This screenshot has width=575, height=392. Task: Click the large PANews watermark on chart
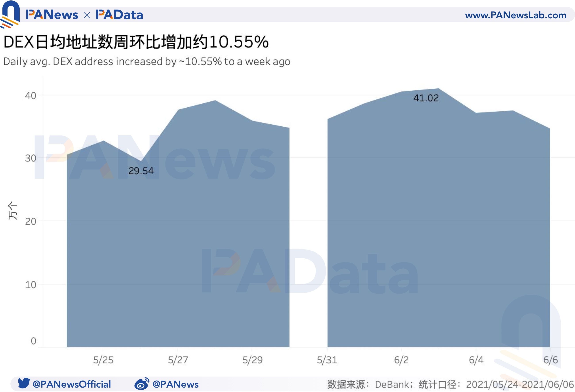(155, 157)
